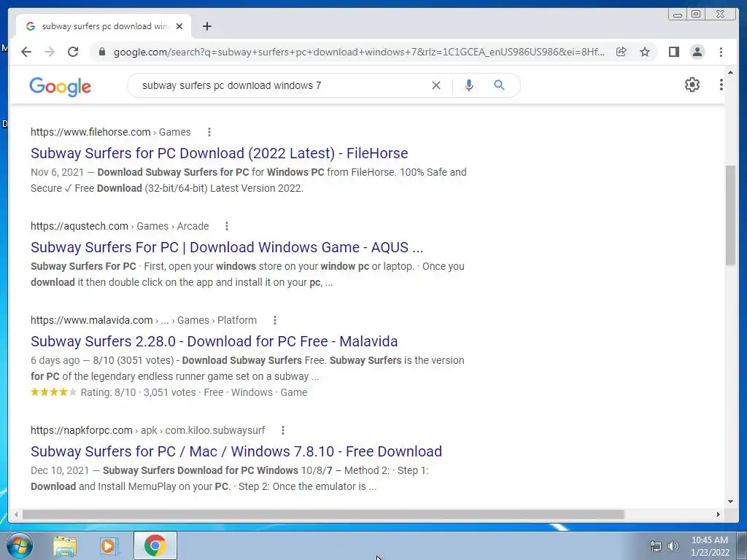Image resolution: width=747 pixels, height=560 pixels.
Task: Click the scroll down arrow
Action: coord(730,501)
